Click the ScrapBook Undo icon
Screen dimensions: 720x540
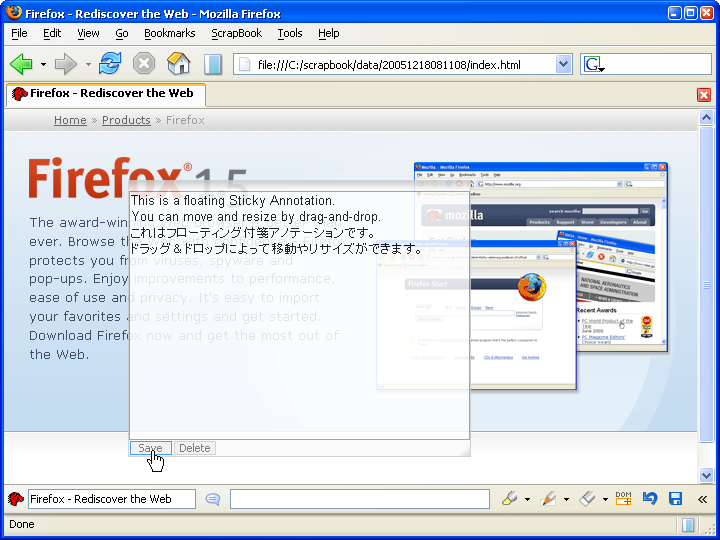(x=649, y=499)
